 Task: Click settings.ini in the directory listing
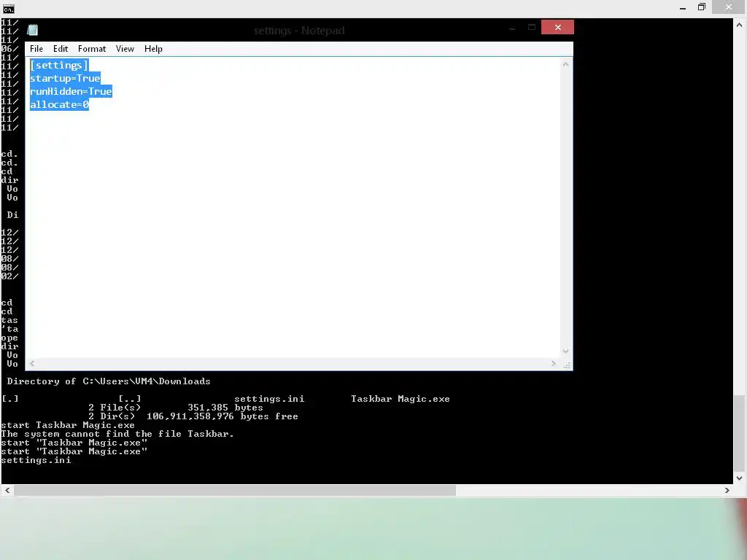269,399
